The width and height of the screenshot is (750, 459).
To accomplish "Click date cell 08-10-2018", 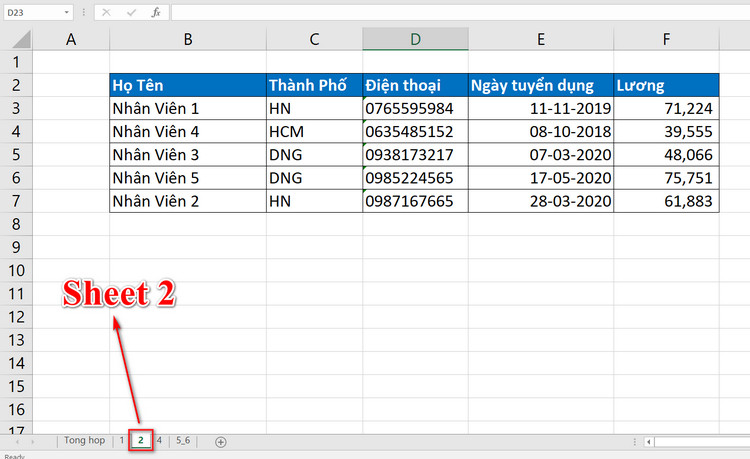I will click(x=540, y=131).
